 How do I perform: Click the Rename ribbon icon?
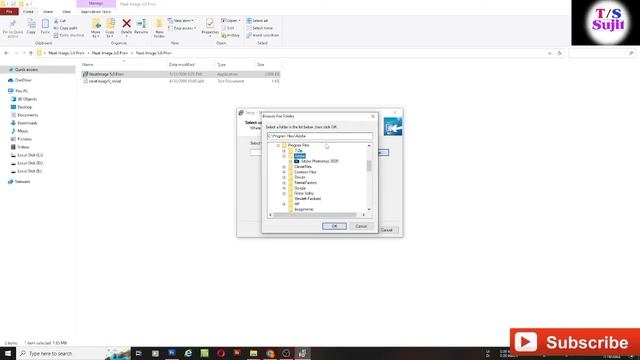coord(141,26)
